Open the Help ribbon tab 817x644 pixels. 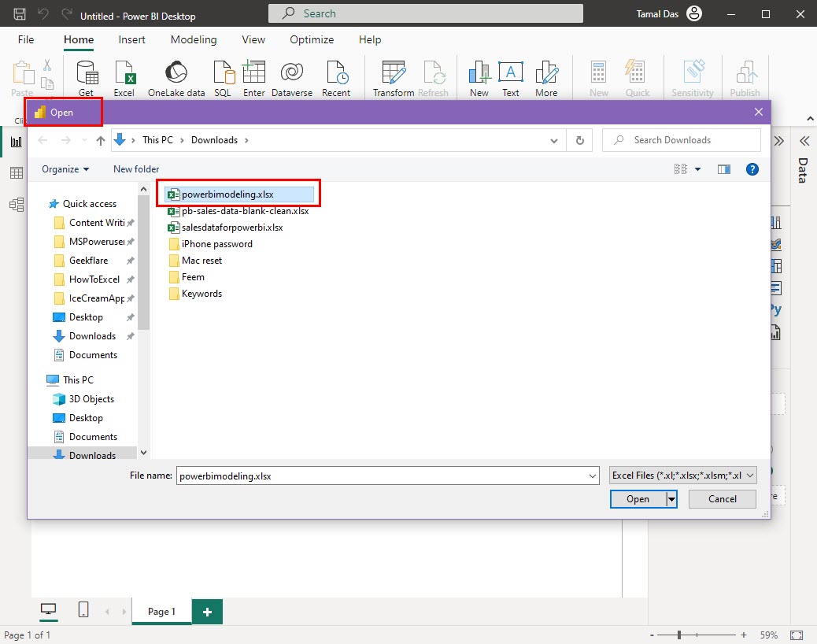click(x=370, y=39)
